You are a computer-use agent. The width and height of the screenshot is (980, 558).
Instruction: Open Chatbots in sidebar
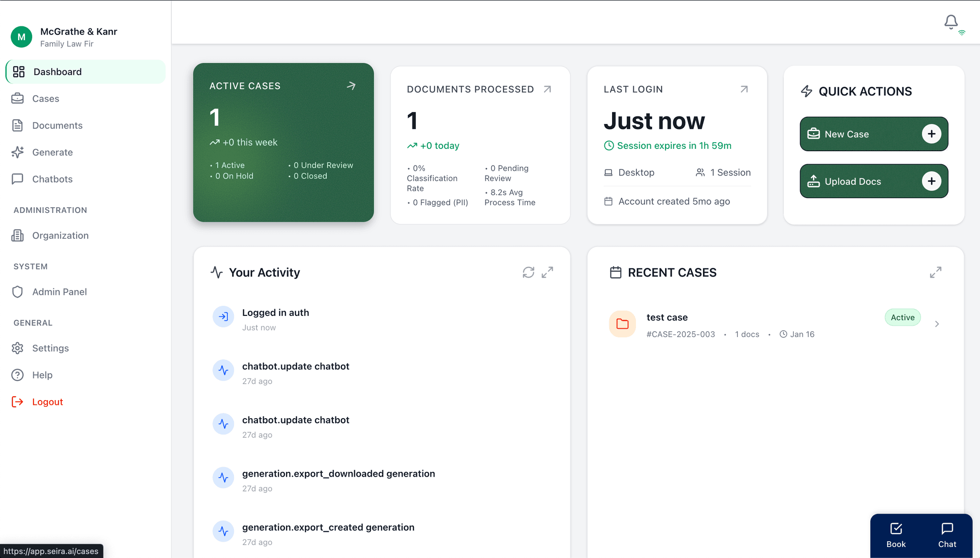pos(52,179)
